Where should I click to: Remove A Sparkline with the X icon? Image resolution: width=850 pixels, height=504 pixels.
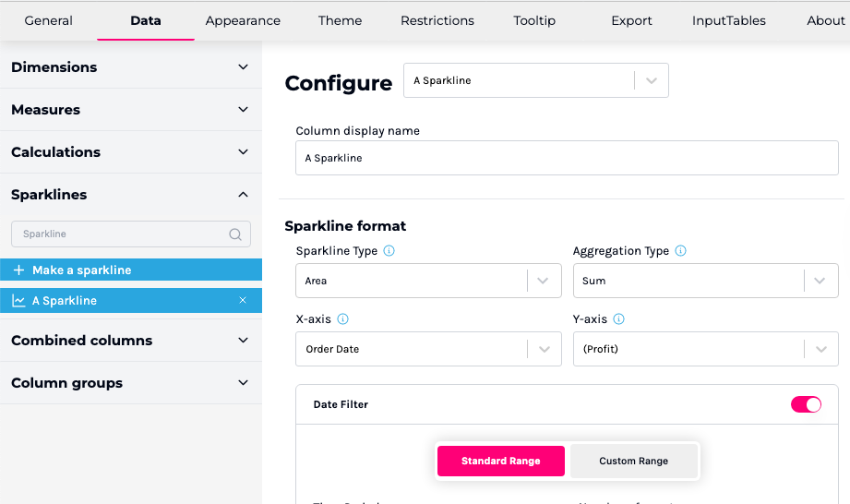point(243,301)
